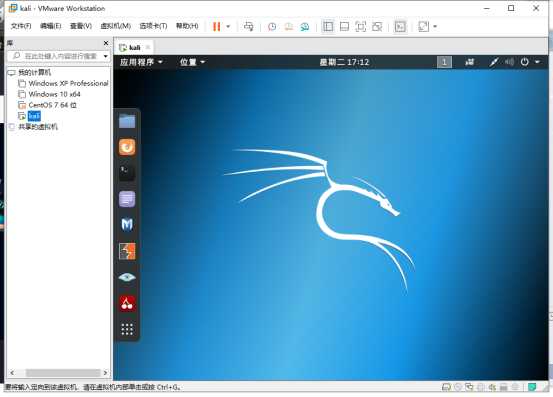553x397 pixels.
Task: Open Terminal from the Kali dock
Action: (127, 173)
